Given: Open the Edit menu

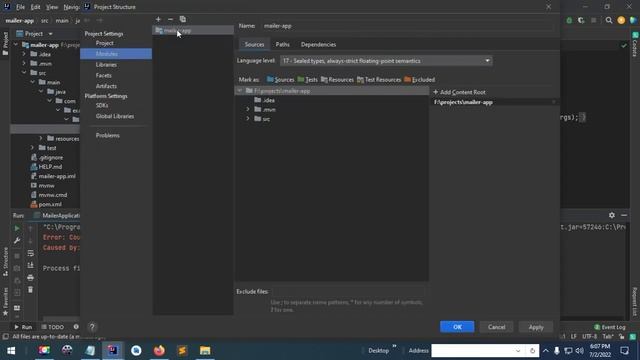Looking at the screenshot, I should 36,7.
